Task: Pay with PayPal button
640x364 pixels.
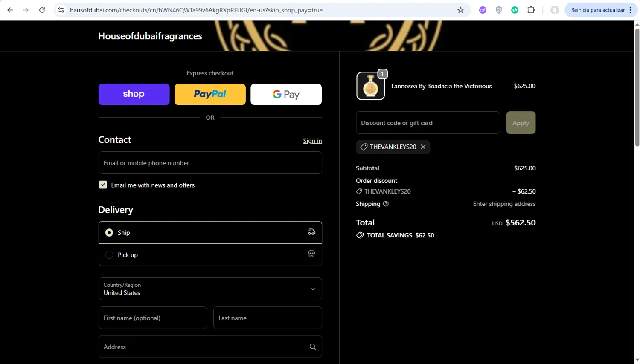Action: pos(210,94)
